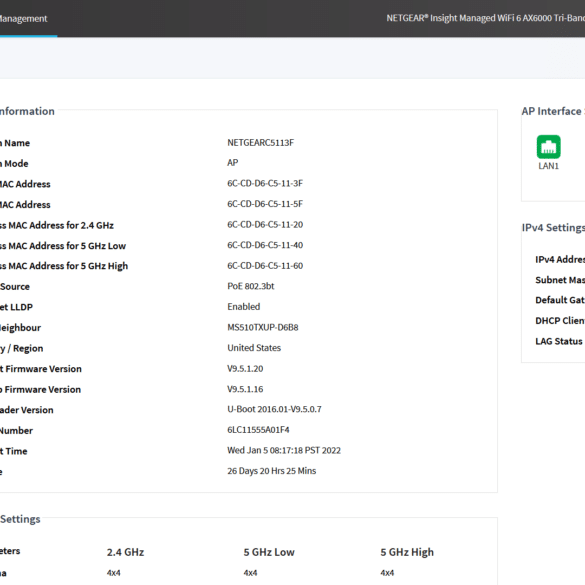Click the LAG Status label
The image size is (585, 585).
pos(559,341)
